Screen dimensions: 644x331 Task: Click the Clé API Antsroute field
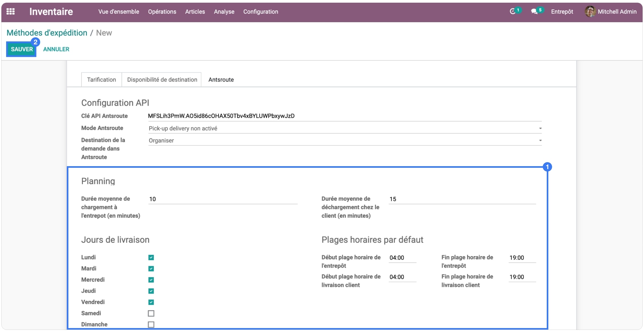click(x=345, y=116)
